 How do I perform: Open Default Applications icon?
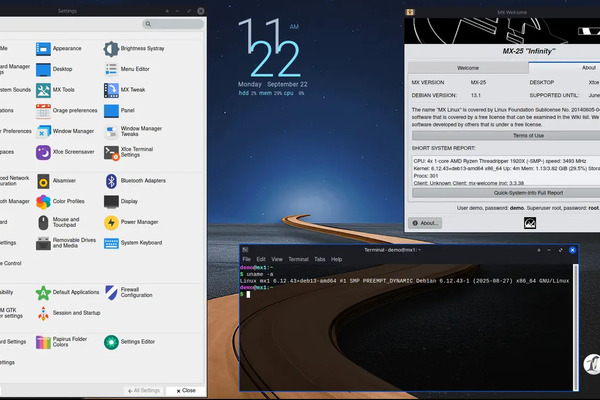pyautogui.click(x=43, y=293)
